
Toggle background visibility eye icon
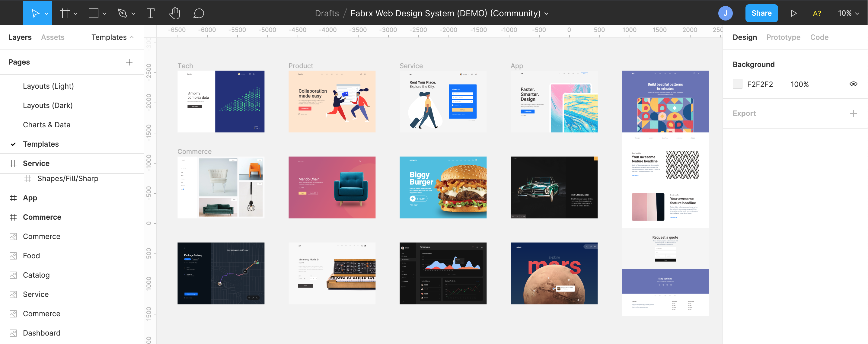853,84
